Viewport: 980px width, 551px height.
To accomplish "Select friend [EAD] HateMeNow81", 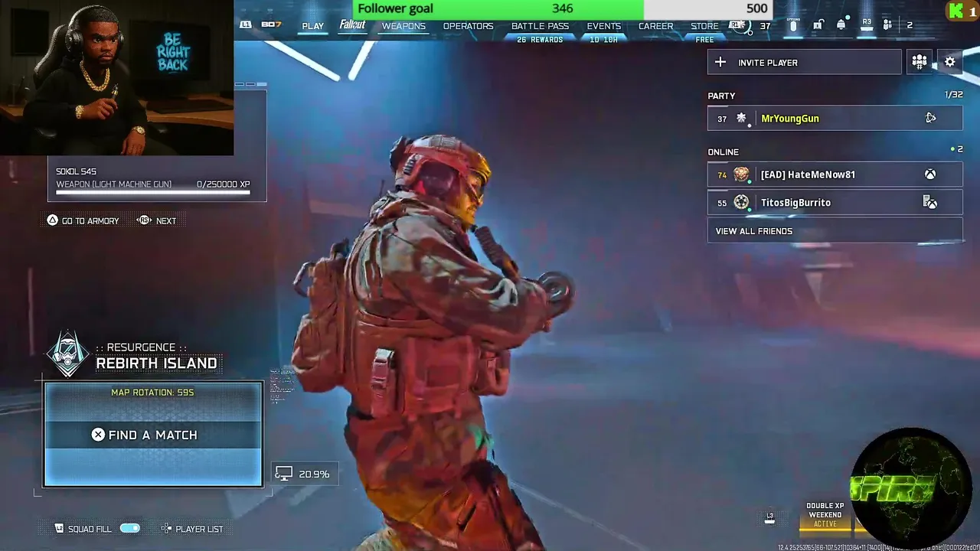I will coord(835,174).
